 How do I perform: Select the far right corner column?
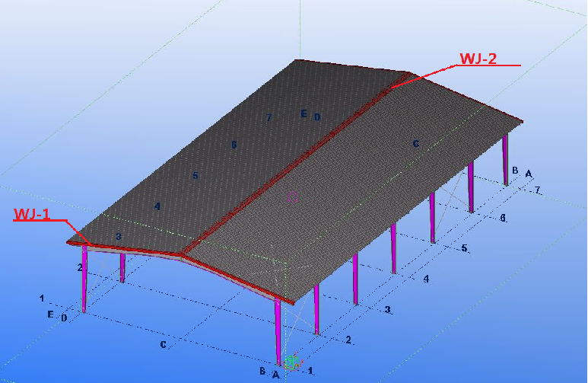pyautogui.click(x=506, y=160)
